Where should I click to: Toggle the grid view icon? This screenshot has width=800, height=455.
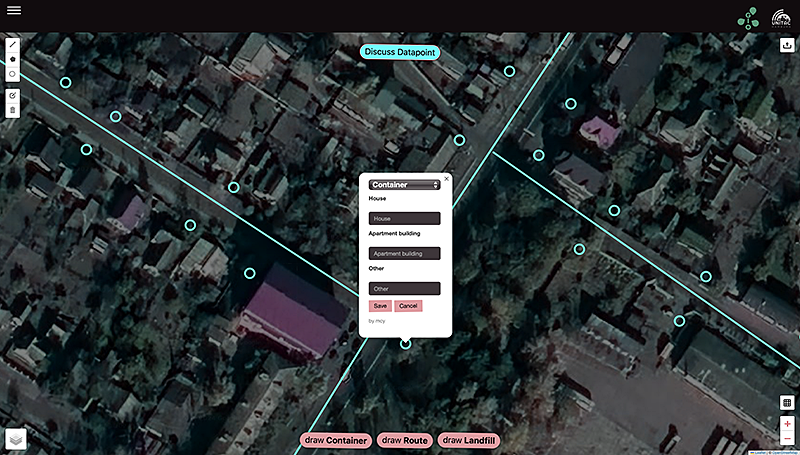point(787,403)
